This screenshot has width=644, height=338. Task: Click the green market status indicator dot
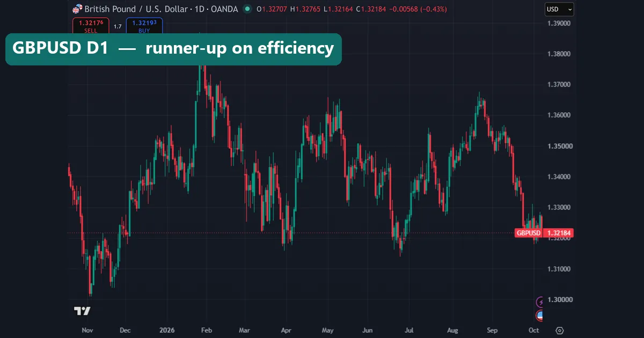click(247, 9)
